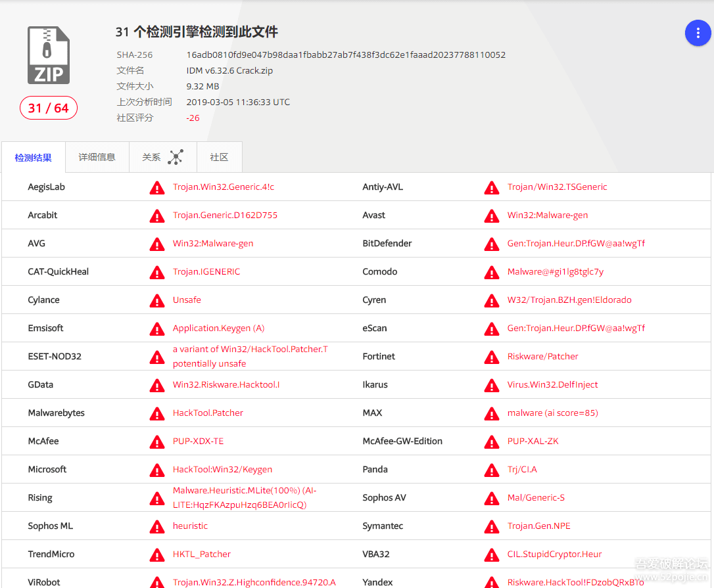Click the warning icon in the TrendMicro row

[157, 554]
